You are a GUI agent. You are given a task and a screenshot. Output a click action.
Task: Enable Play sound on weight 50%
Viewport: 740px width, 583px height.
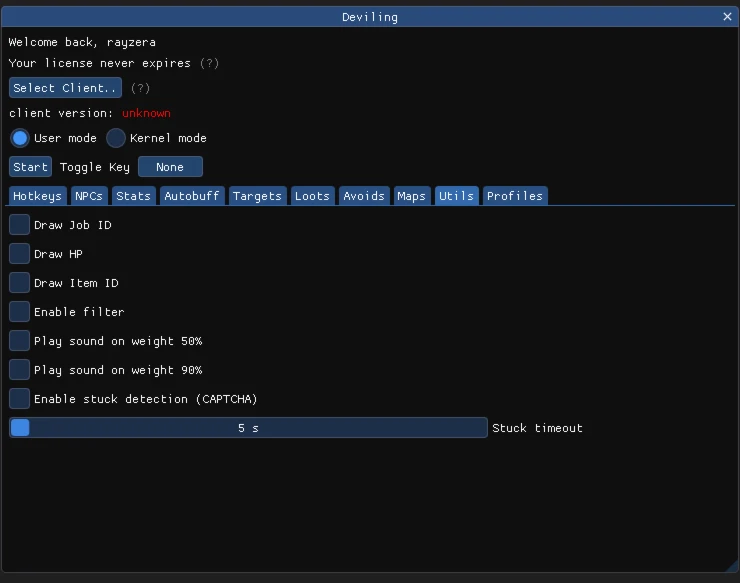[x=20, y=341]
